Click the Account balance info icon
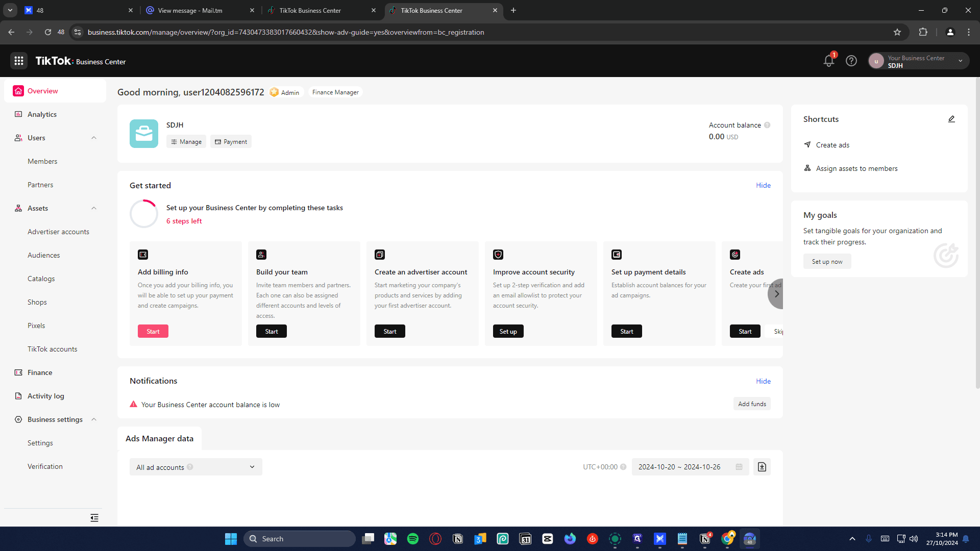The width and height of the screenshot is (980, 551). point(767,125)
